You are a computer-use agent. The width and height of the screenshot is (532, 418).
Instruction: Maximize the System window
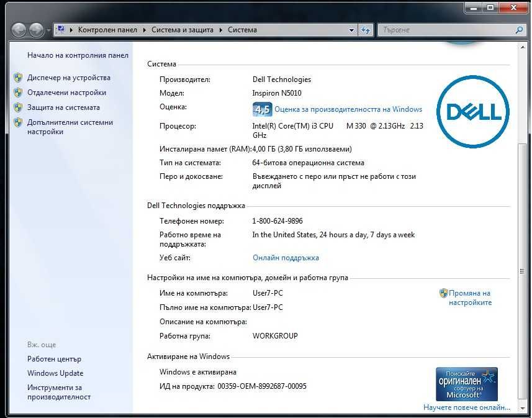pos(490,7)
